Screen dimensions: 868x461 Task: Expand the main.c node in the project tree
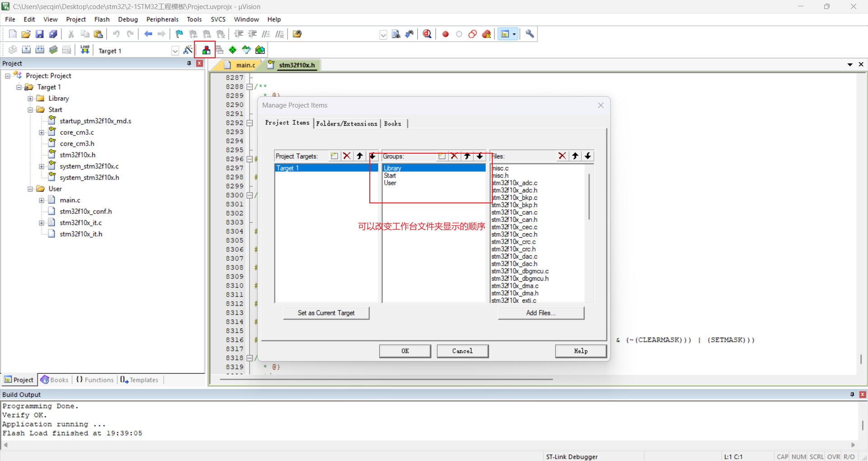click(42, 200)
